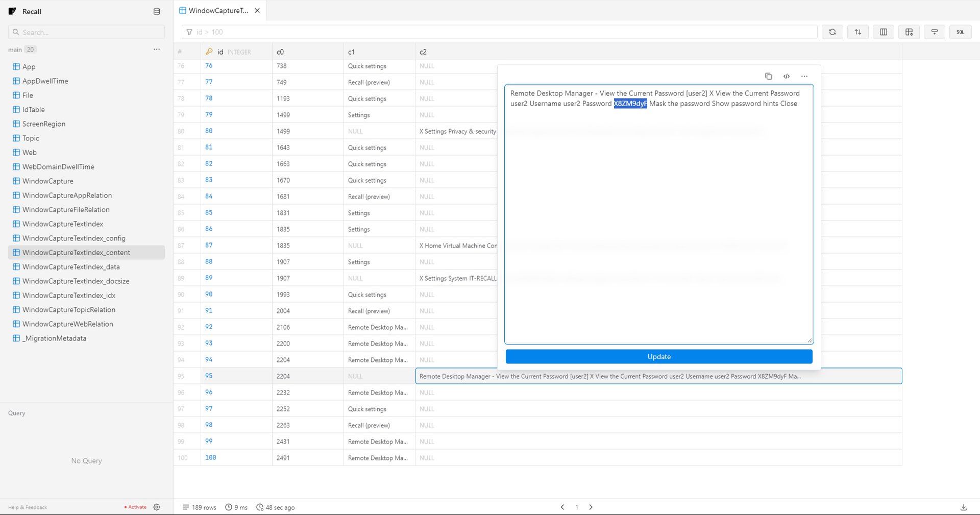The height and width of the screenshot is (515, 980).
Task: Click the columns layout icon
Action: point(883,32)
